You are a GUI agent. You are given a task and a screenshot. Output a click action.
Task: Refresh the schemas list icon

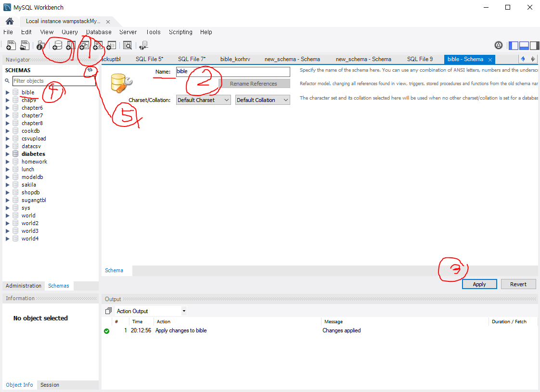pos(90,70)
